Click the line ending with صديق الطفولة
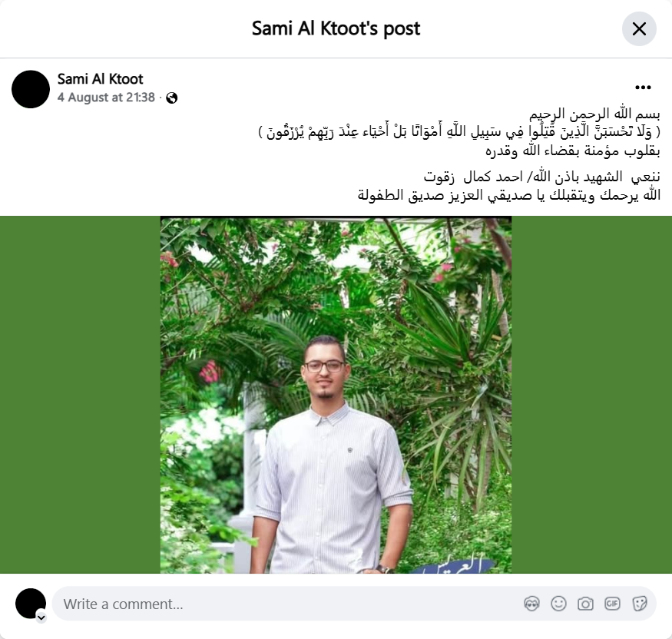The width and height of the screenshot is (672, 639). pos(509,195)
